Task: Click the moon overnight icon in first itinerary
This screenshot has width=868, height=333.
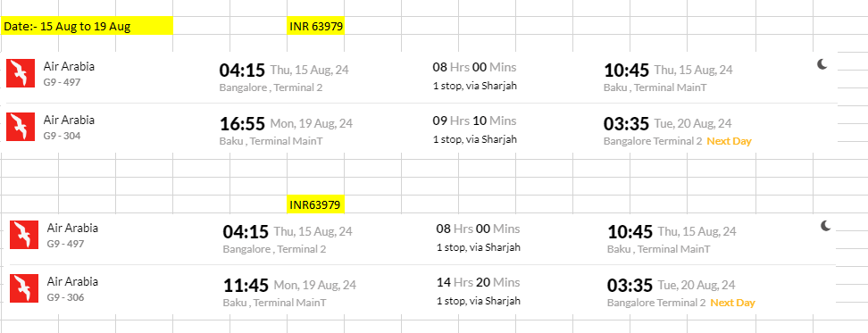Action: 822,64
